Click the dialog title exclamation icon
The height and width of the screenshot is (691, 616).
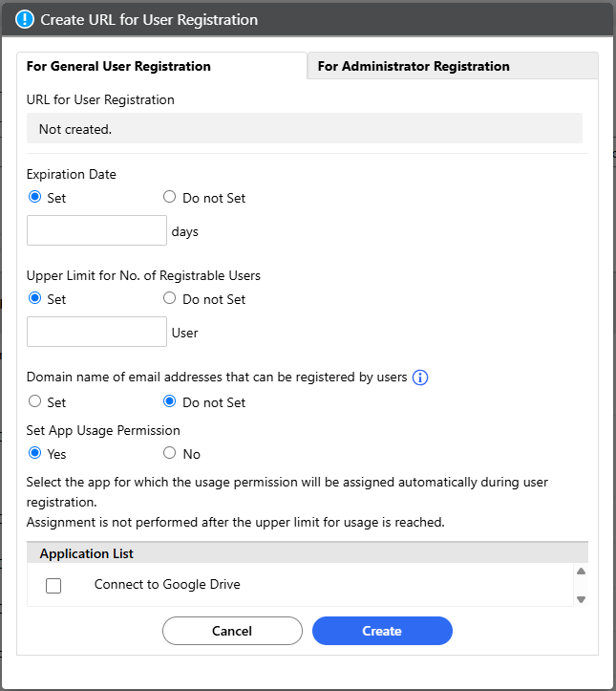25,19
